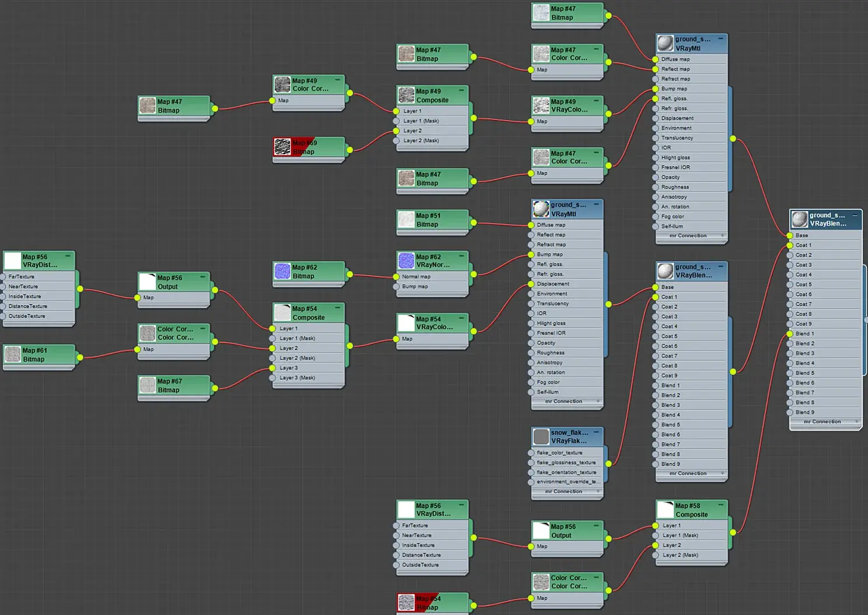Image resolution: width=868 pixels, height=615 pixels.
Task: Click Layer 3 (Mask) socket on Map #54 Composite
Action: pos(273,378)
